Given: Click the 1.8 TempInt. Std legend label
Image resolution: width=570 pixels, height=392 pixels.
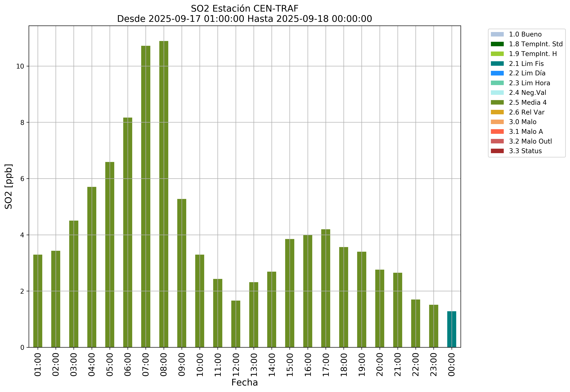Looking at the screenshot, I should tap(536, 44).
